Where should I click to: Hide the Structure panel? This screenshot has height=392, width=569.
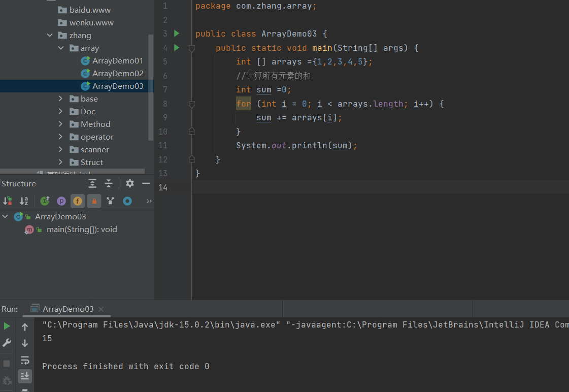[146, 183]
